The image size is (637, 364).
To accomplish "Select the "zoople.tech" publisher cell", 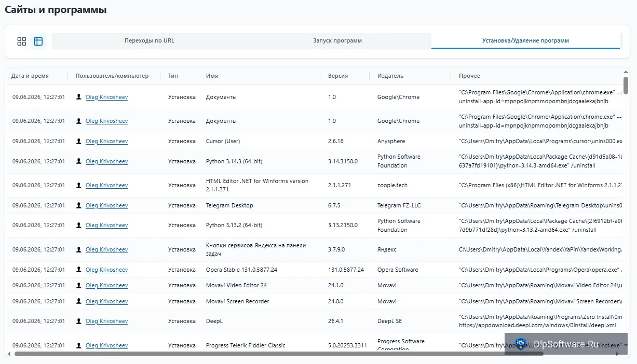I will pyautogui.click(x=392, y=185).
